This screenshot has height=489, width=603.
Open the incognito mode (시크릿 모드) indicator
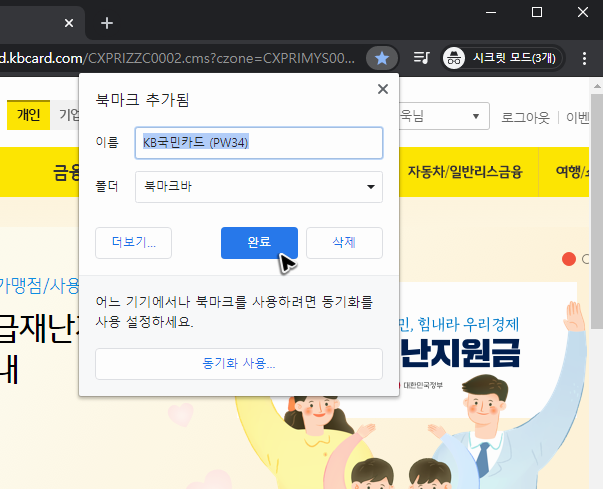502,58
